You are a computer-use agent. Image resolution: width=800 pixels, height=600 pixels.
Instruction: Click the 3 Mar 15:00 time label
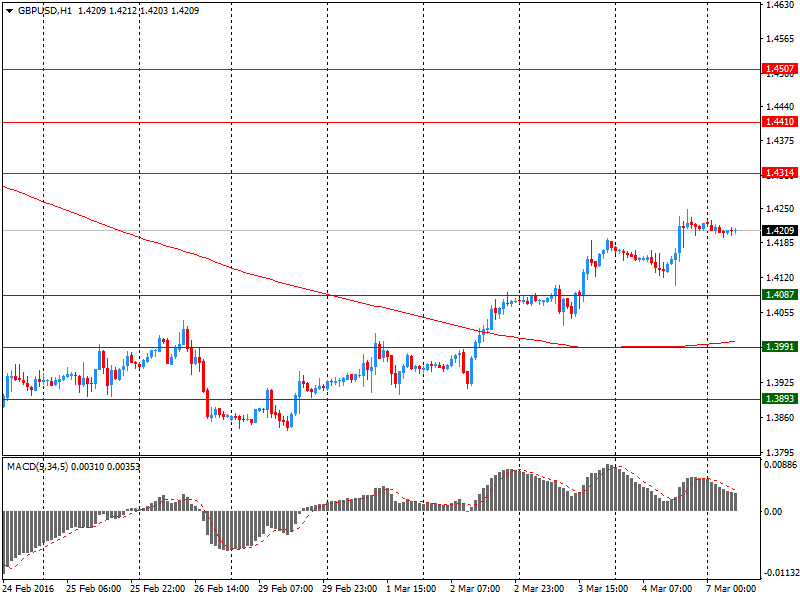click(603, 589)
